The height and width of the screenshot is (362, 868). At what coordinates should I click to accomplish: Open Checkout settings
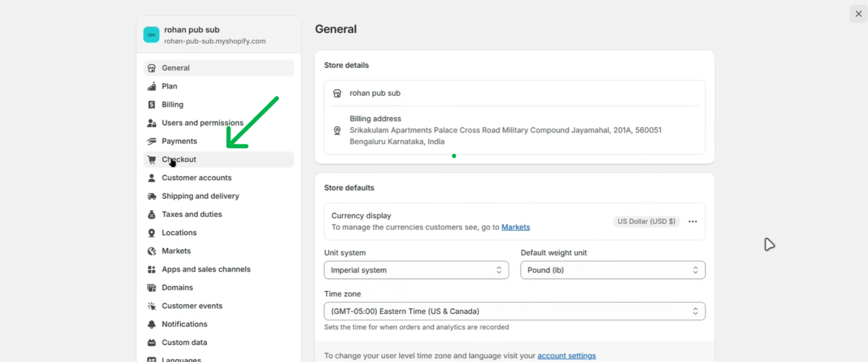tap(219, 159)
